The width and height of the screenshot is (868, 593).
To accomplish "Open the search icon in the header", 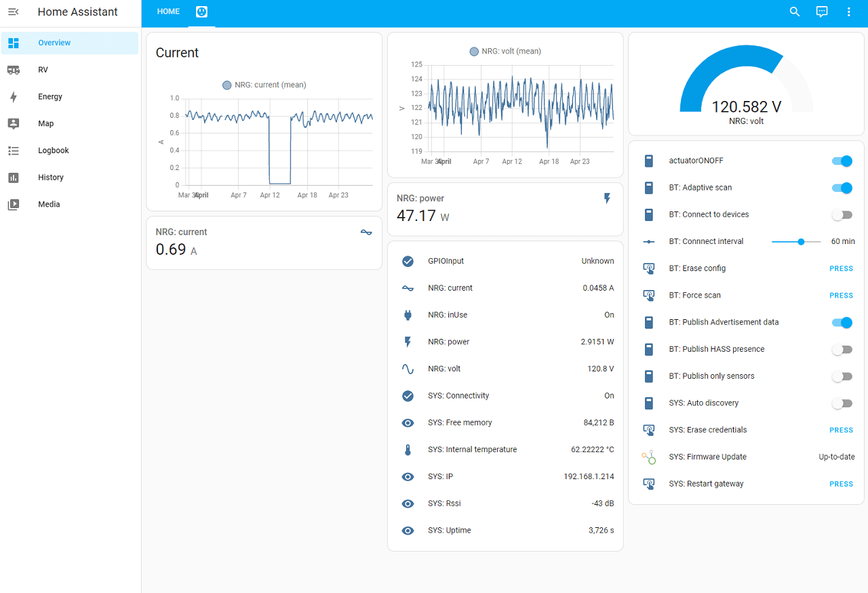I will [795, 12].
